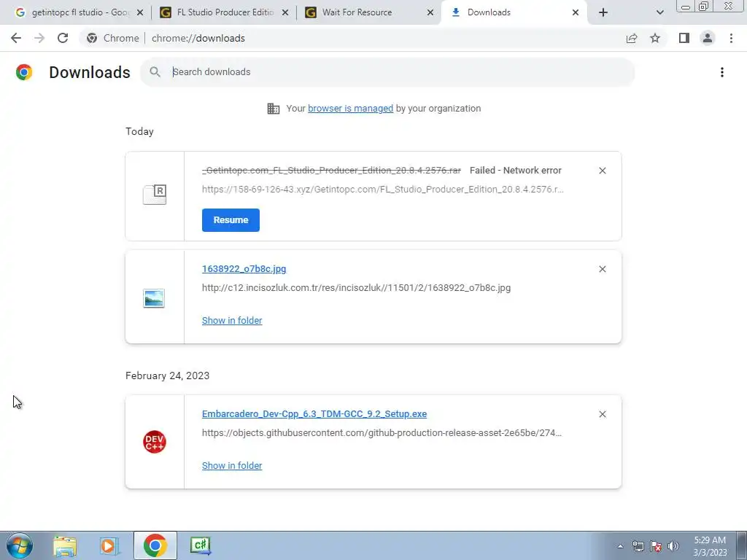
Task: Click the network tray icon
Action: click(x=638, y=546)
